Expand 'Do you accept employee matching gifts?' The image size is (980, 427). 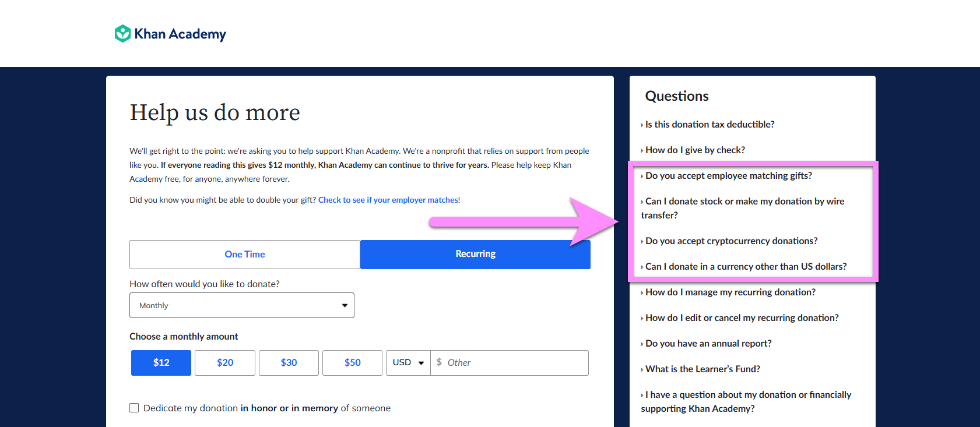[726, 176]
